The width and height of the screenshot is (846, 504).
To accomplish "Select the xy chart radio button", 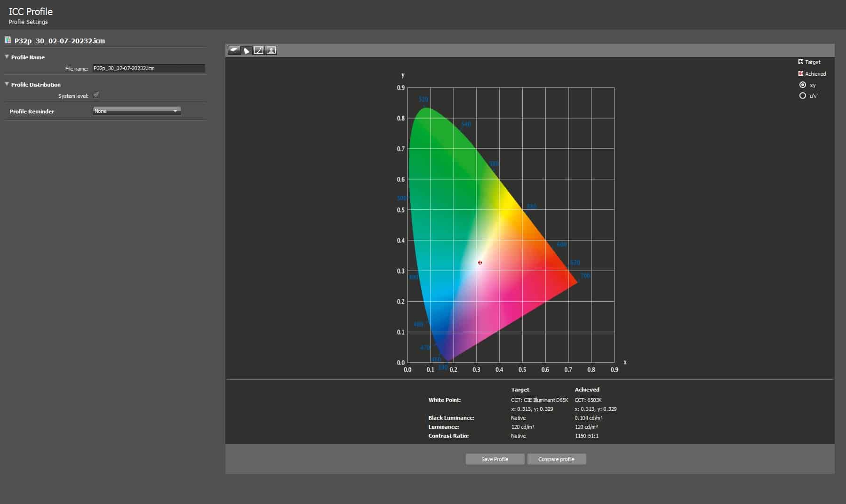I will click(803, 85).
